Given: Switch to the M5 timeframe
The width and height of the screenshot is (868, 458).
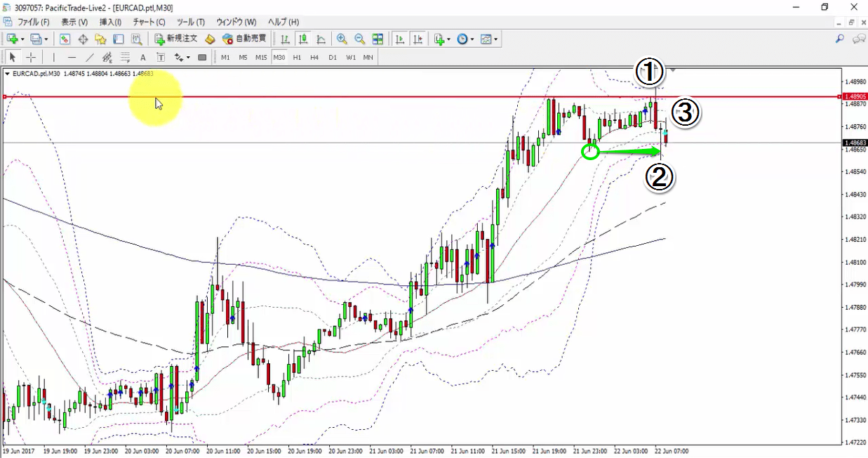Looking at the screenshot, I should tap(243, 58).
